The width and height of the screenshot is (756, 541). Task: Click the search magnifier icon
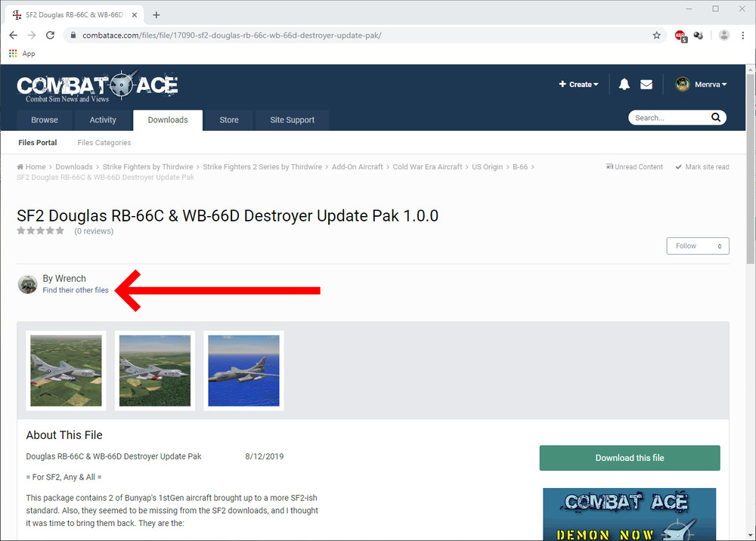716,118
